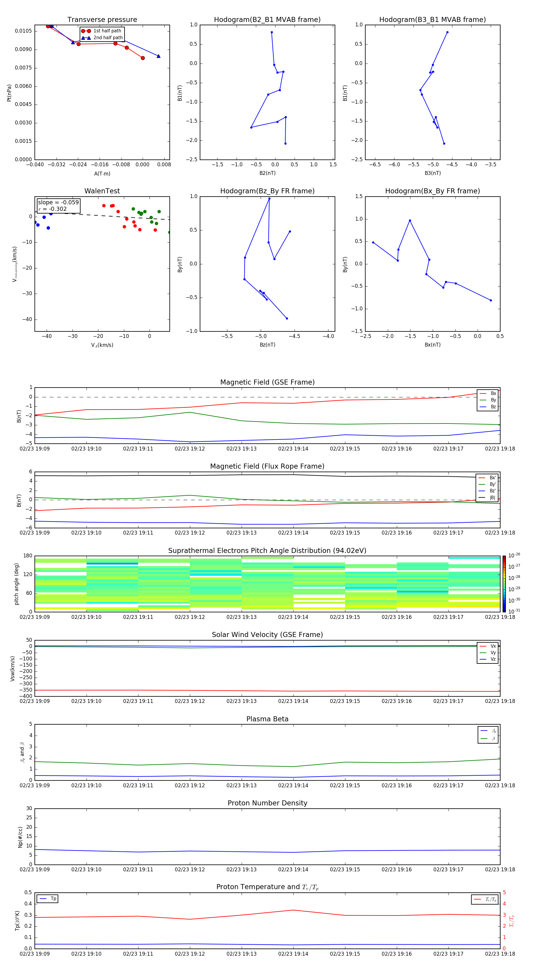Click the '|B|' legend entry in Flux Rope plot

tap(487, 498)
